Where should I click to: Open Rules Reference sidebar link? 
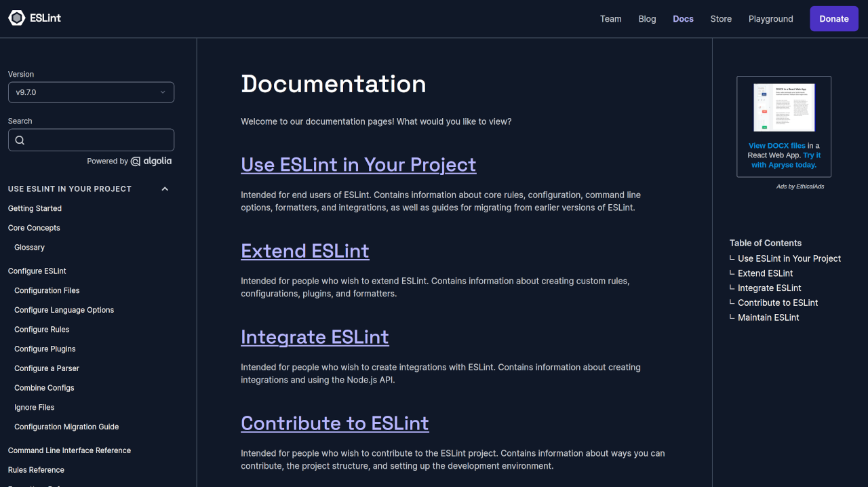pyautogui.click(x=36, y=470)
